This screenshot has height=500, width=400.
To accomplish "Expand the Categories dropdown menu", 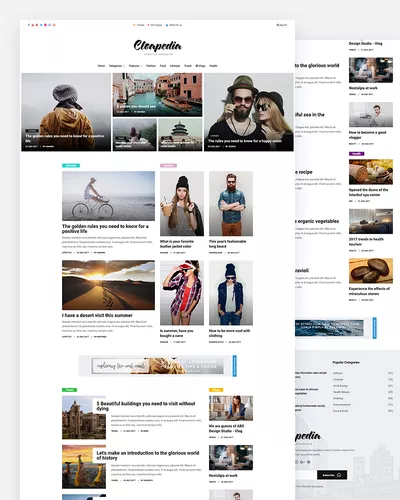I will coord(116,66).
